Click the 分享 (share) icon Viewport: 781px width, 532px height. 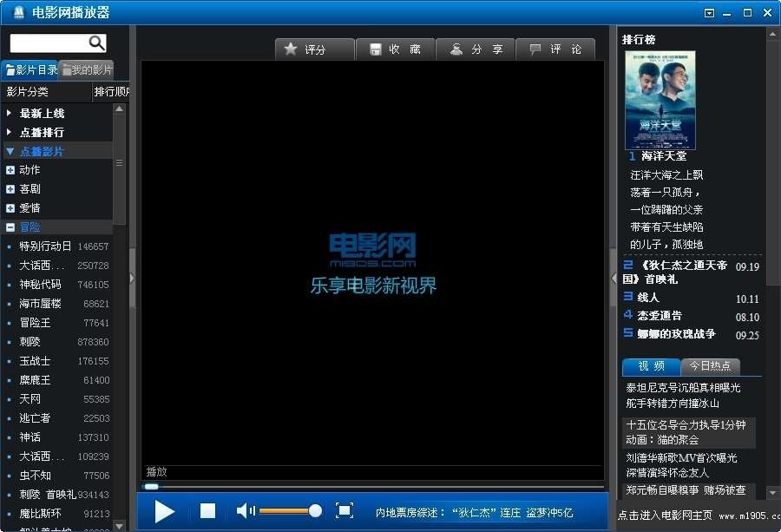[457, 49]
